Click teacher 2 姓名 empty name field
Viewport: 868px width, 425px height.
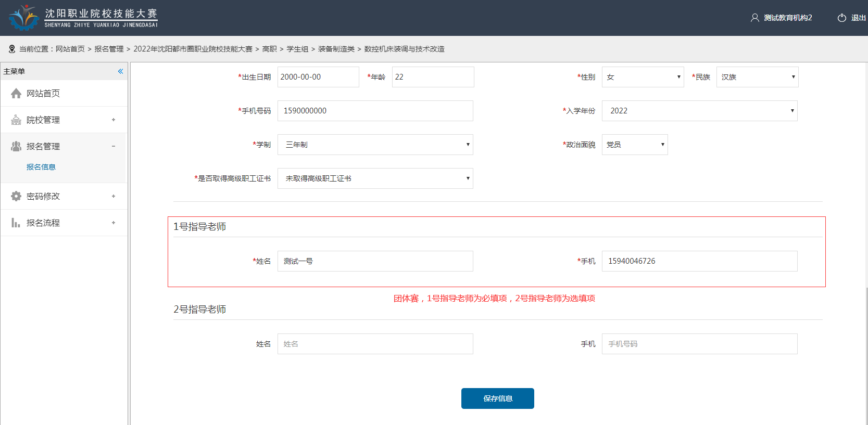[x=375, y=344]
